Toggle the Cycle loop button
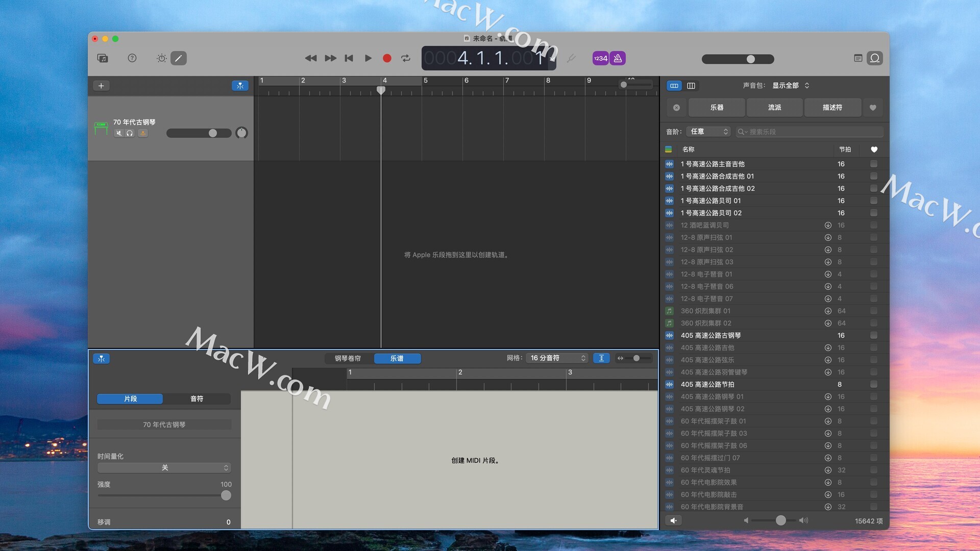The height and width of the screenshot is (551, 980). tap(406, 58)
